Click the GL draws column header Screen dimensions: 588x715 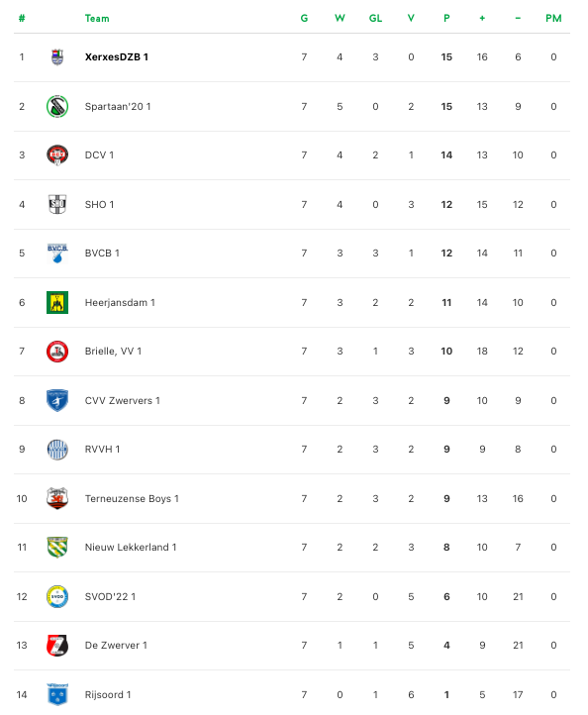click(x=375, y=18)
